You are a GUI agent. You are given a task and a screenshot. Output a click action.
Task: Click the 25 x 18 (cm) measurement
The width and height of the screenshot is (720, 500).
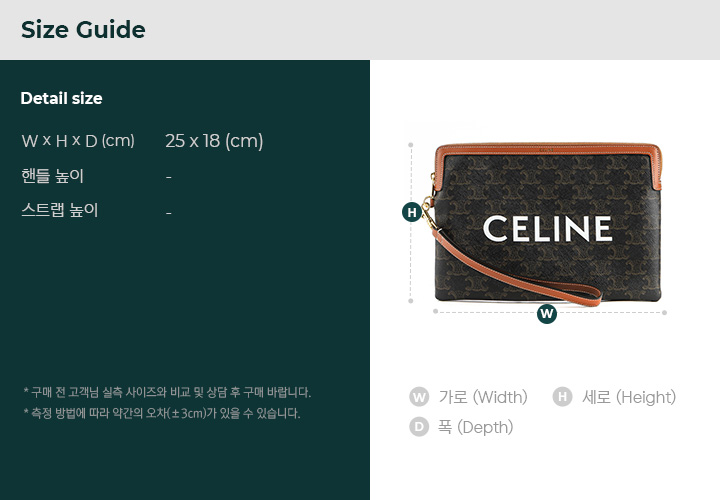click(214, 141)
